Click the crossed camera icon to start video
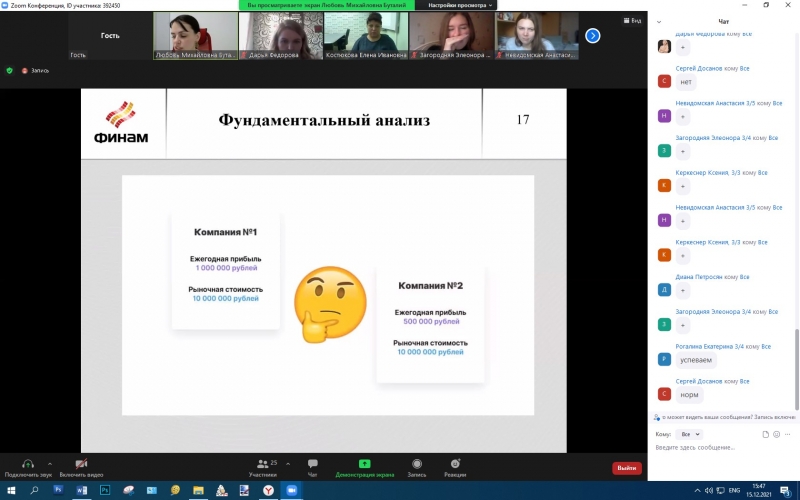 (x=81, y=464)
